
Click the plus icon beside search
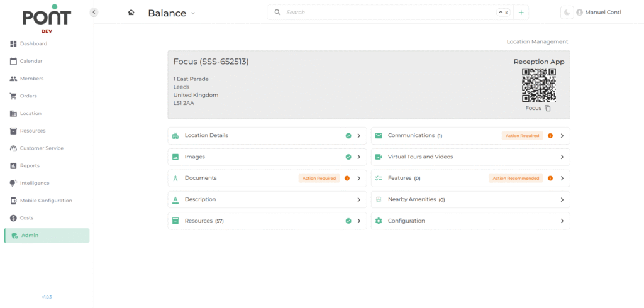tap(521, 13)
